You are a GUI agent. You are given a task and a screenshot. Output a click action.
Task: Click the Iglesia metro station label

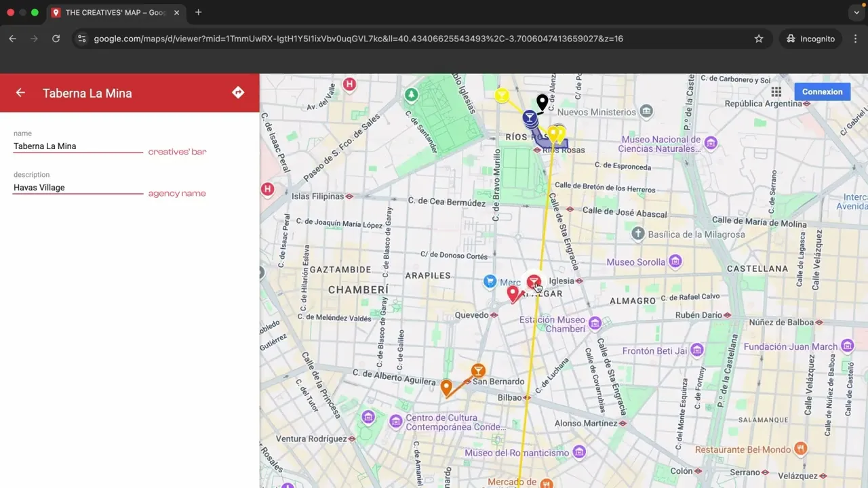[x=561, y=281]
